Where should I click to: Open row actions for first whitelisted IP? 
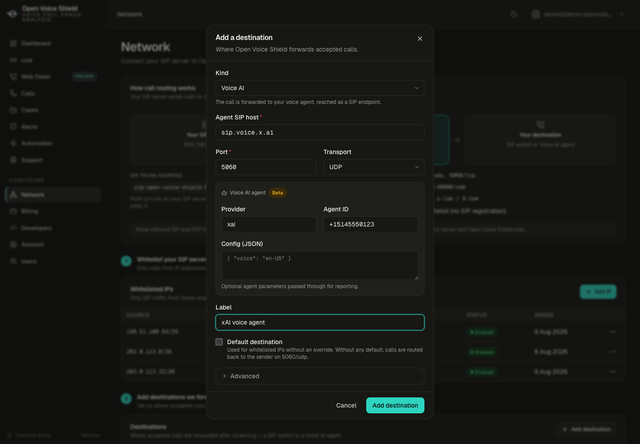click(x=613, y=332)
